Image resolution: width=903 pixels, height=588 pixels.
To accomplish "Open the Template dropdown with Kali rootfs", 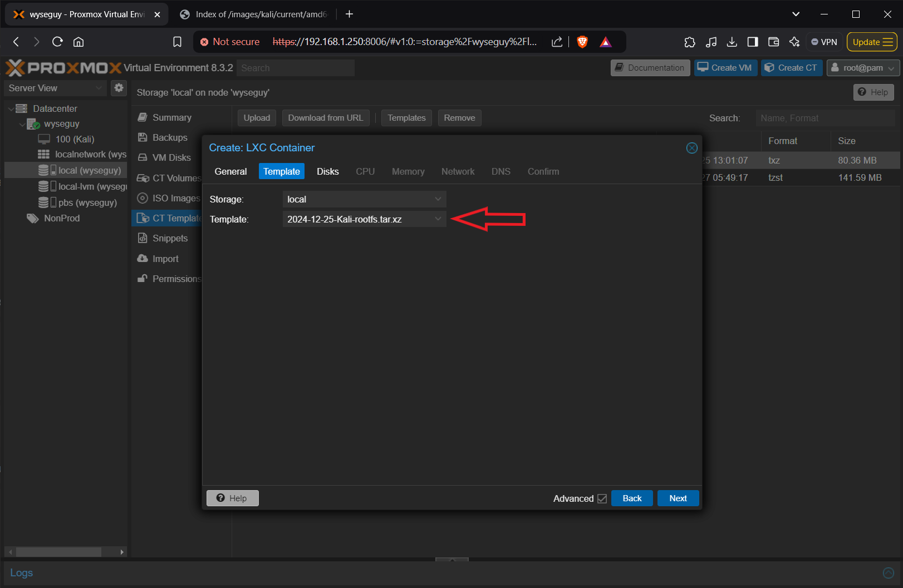I will (365, 219).
